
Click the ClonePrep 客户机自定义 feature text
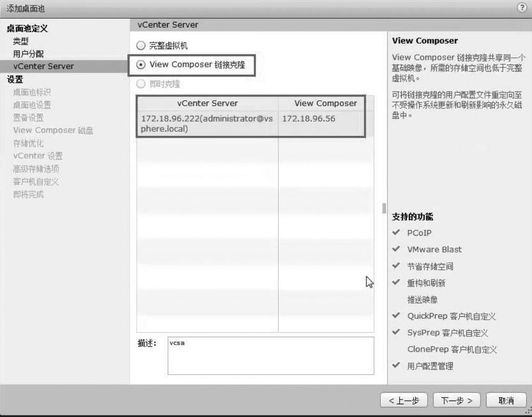[x=452, y=350]
